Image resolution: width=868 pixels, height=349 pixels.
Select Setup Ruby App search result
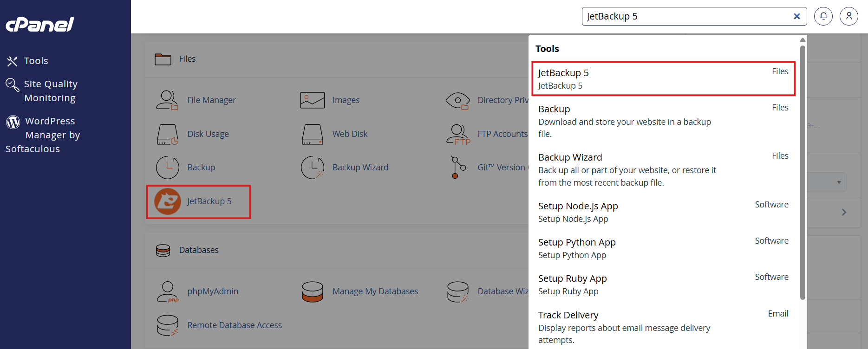pyautogui.click(x=663, y=284)
